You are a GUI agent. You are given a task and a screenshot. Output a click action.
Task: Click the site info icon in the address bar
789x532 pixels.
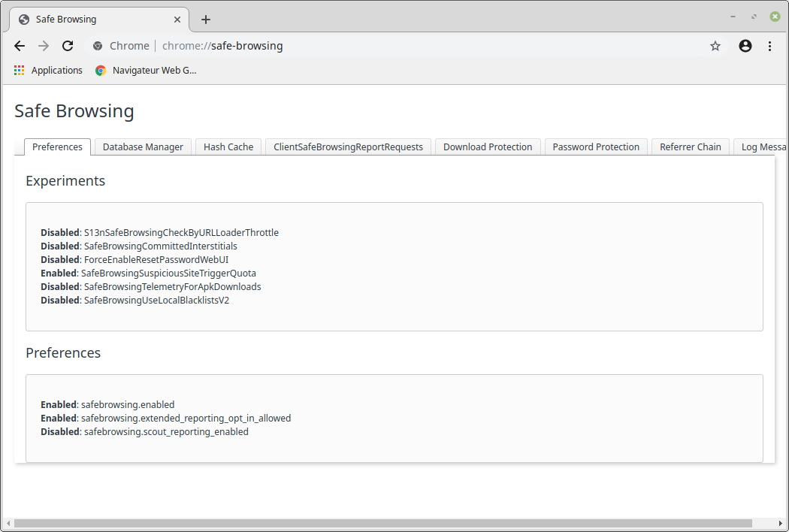[x=98, y=46]
